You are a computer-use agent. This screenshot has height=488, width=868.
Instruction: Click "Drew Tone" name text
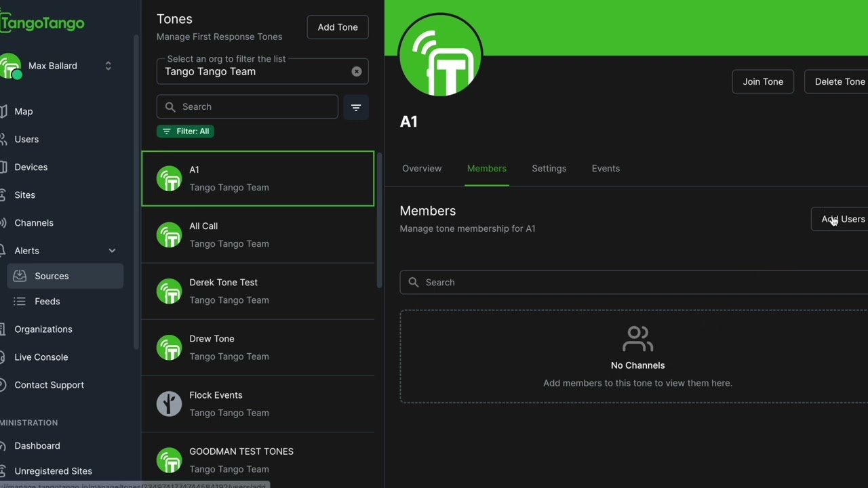212,338
